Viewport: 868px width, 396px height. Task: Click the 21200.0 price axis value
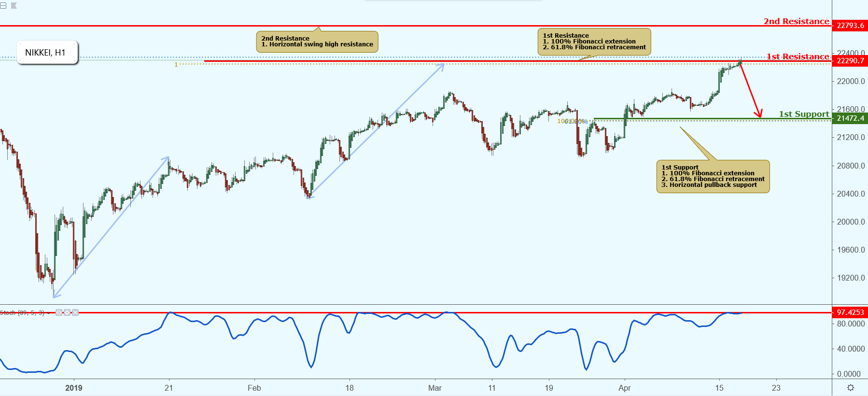(851, 137)
